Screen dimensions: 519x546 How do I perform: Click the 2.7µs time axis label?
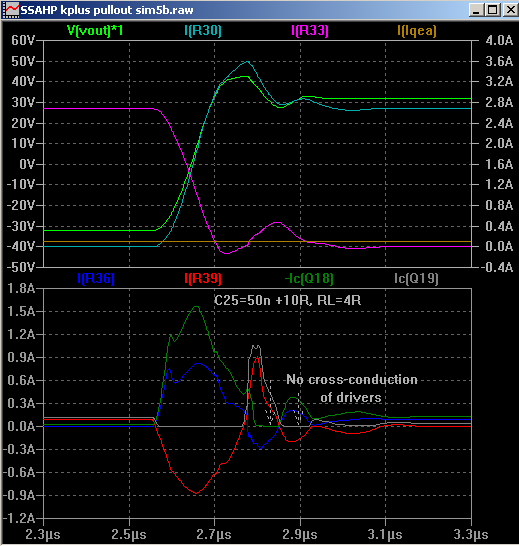point(214,535)
